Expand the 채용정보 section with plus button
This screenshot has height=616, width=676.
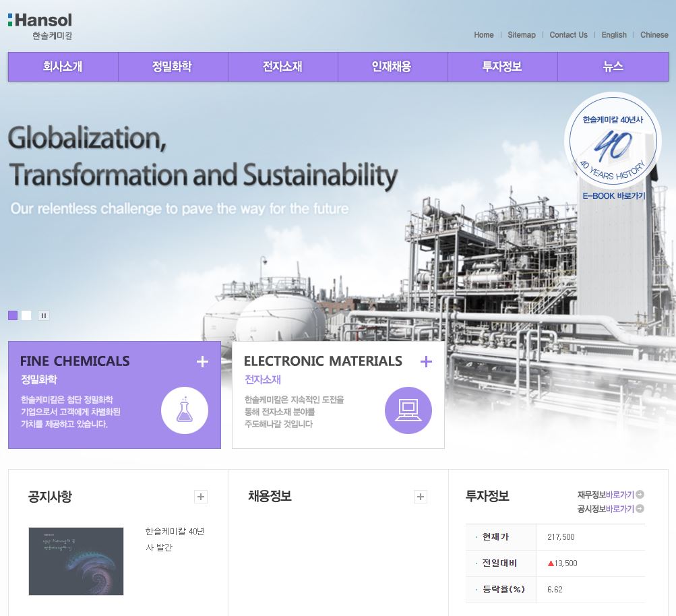421,497
